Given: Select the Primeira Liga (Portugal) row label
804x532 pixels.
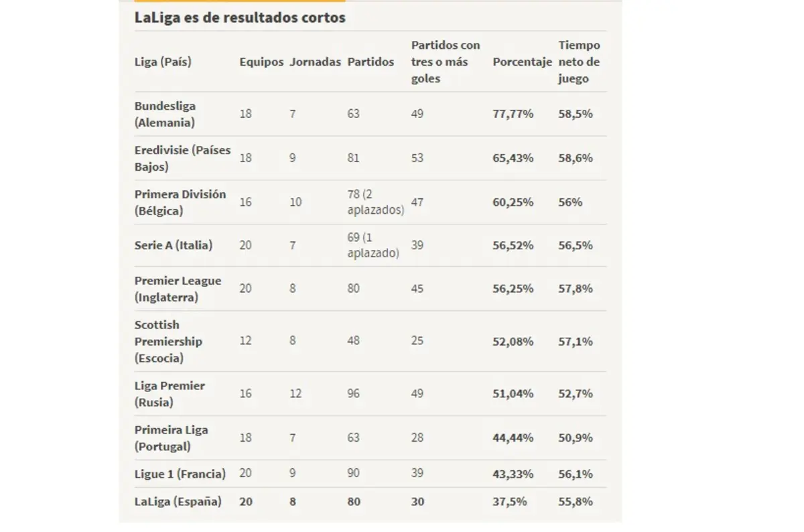Looking at the screenshot, I should (x=171, y=438).
